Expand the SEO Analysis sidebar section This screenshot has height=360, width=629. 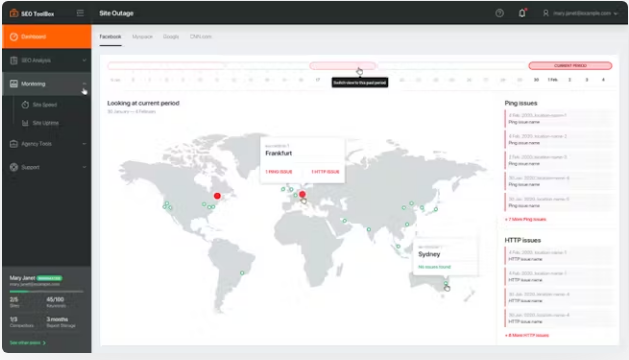click(x=46, y=60)
